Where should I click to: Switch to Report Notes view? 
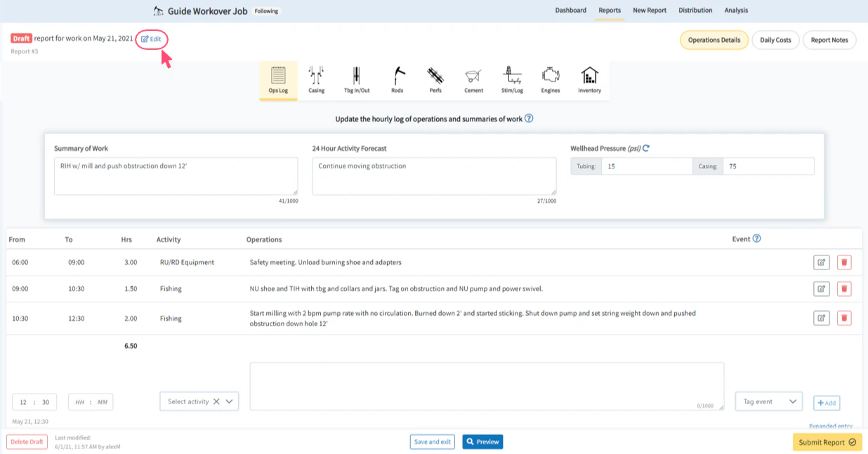(x=829, y=40)
